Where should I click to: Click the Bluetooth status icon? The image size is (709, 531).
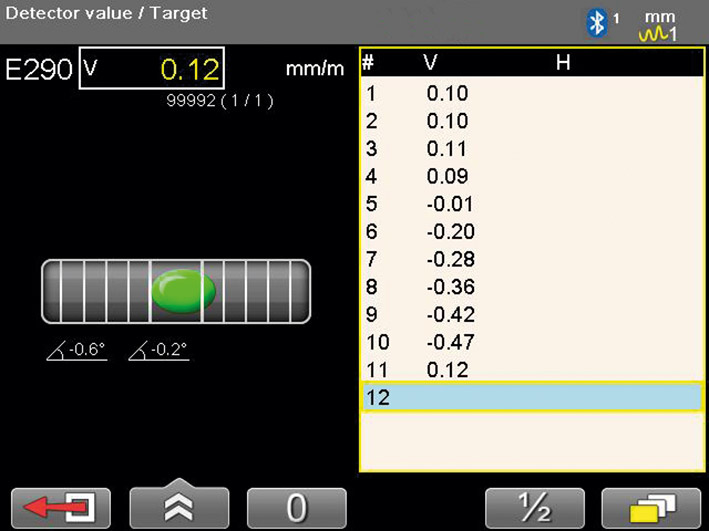[x=596, y=23]
